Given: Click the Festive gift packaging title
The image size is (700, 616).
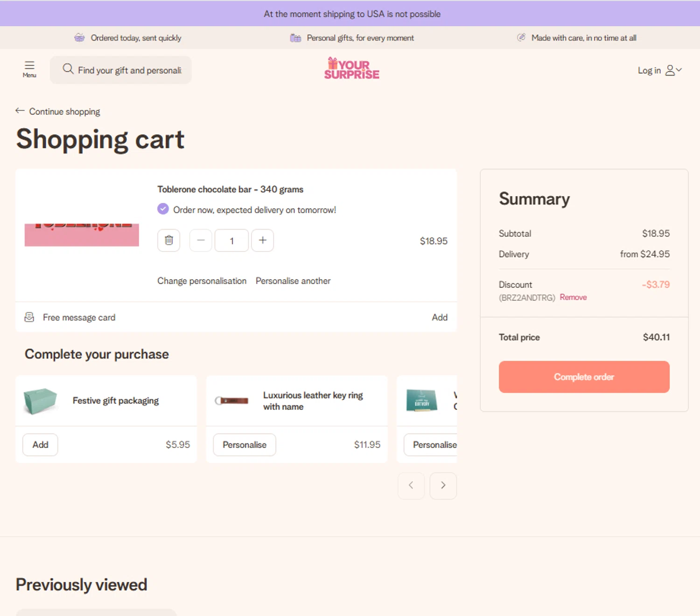Looking at the screenshot, I should pyautogui.click(x=116, y=401).
